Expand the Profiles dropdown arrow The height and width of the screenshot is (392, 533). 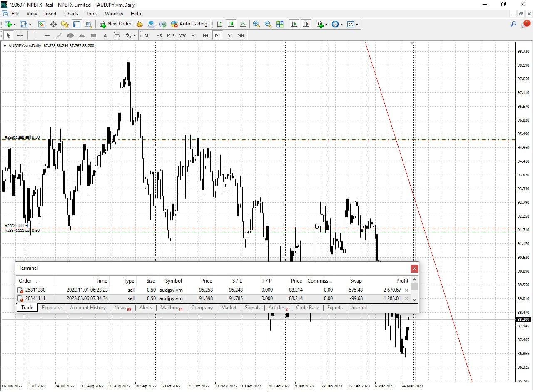[30, 25]
